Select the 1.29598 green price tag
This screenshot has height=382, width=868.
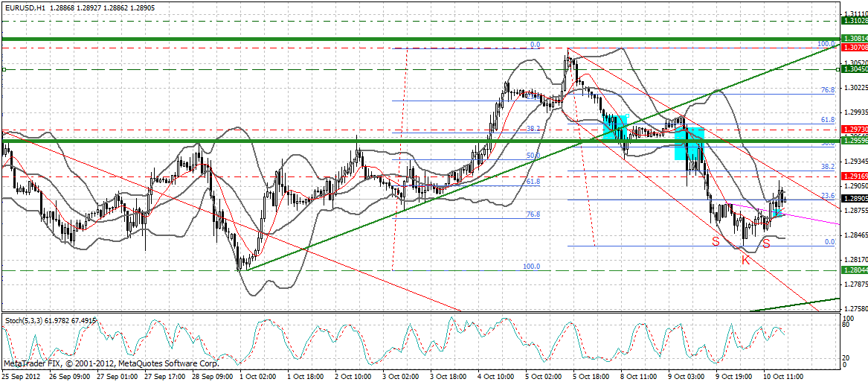[854, 141]
